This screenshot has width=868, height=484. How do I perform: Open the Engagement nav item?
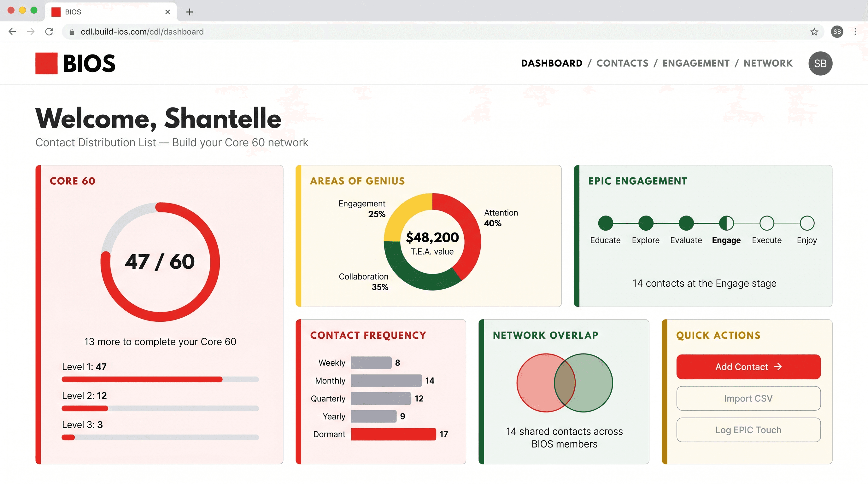[x=696, y=63]
